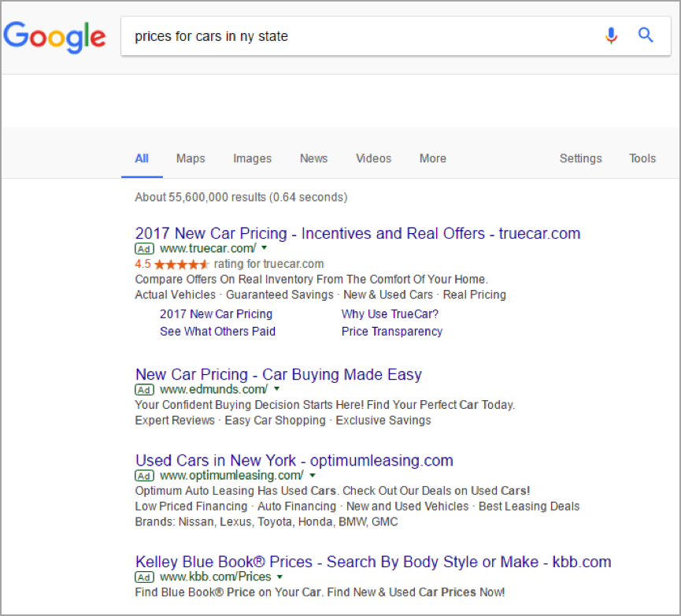Screen dimensions: 681x616
Task: Select the All results tab
Action: coord(142,158)
